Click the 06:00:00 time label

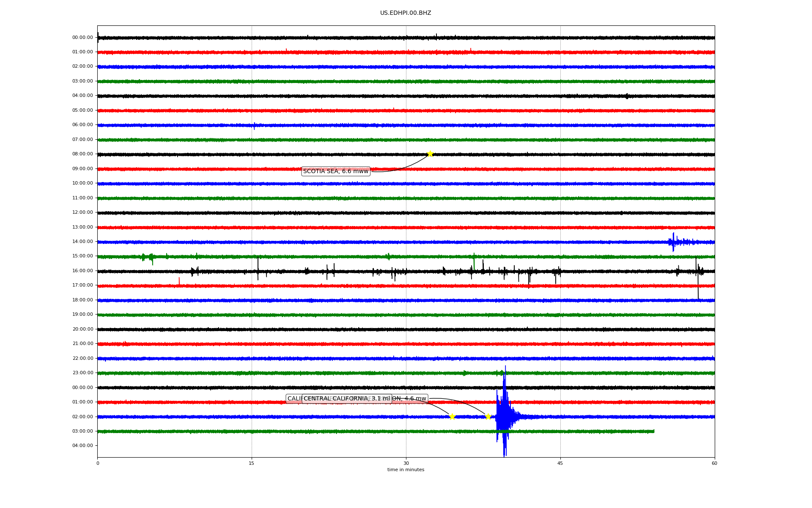[82, 125]
